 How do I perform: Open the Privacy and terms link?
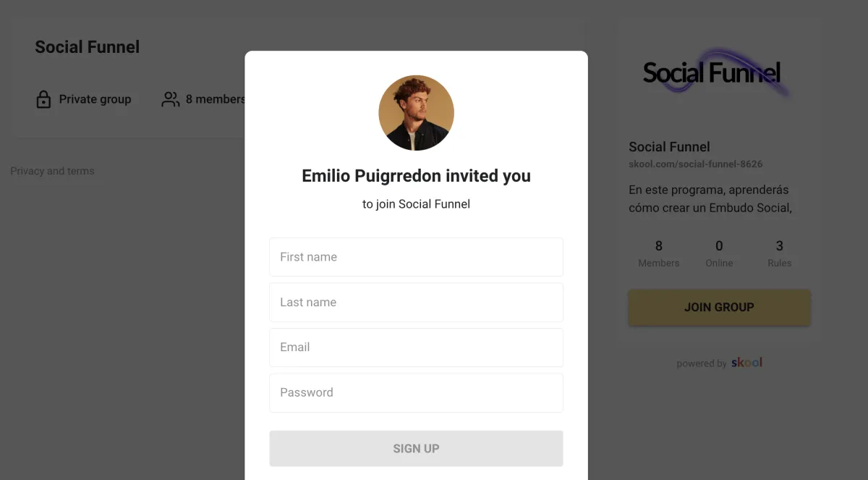tap(52, 171)
